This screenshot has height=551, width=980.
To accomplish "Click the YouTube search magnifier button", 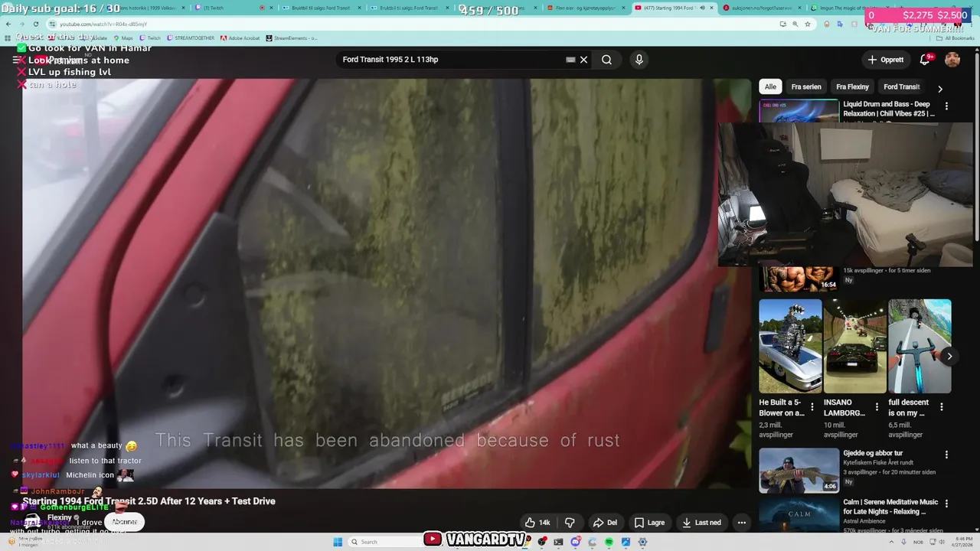I will point(606,60).
